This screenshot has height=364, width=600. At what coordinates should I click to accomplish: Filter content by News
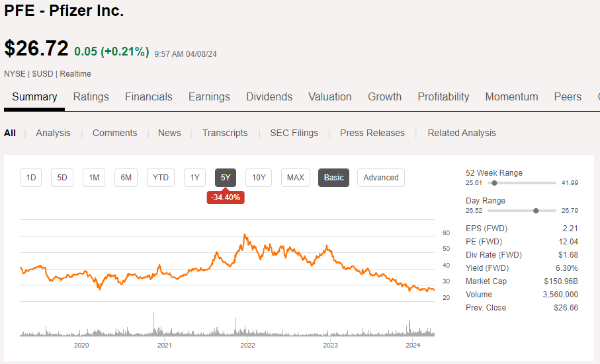click(x=169, y=133)
